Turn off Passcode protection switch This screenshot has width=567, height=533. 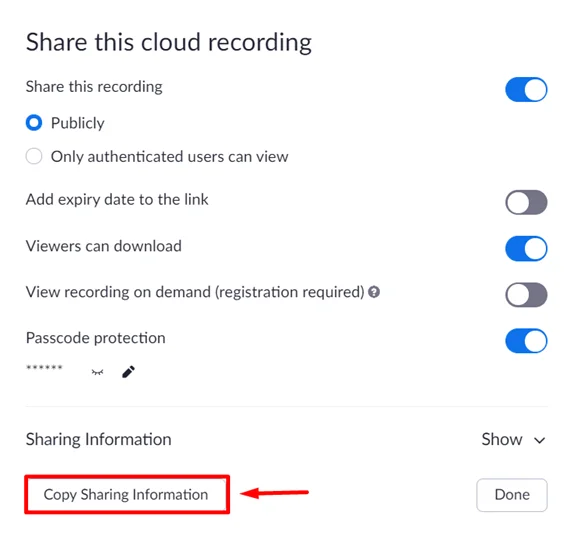coord(526,341)
